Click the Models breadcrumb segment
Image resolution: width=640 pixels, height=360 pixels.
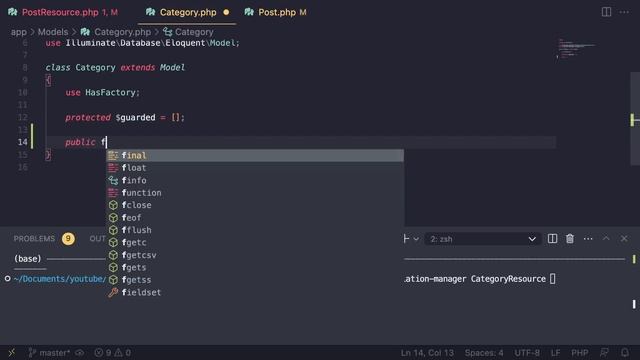coord(53,32)
